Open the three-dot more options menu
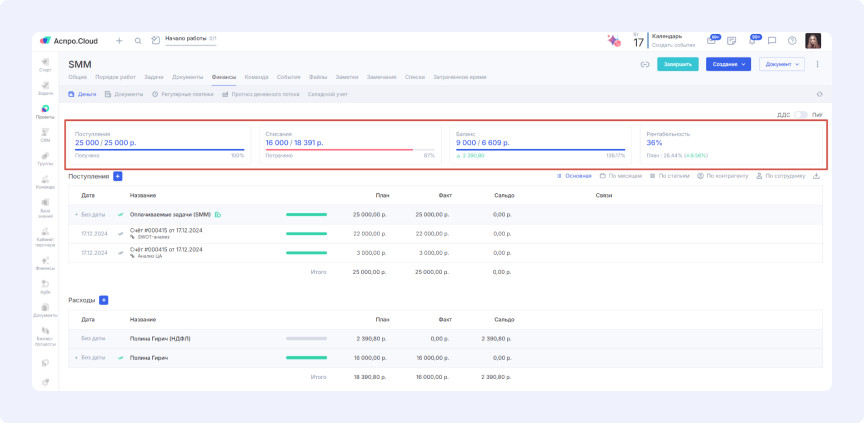Viewport: 864px width, 423px height. click(817, 64)
